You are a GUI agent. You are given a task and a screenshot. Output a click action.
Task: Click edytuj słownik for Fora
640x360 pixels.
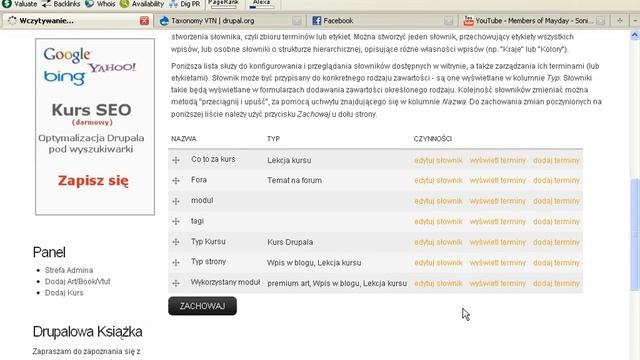click(438, 180)
